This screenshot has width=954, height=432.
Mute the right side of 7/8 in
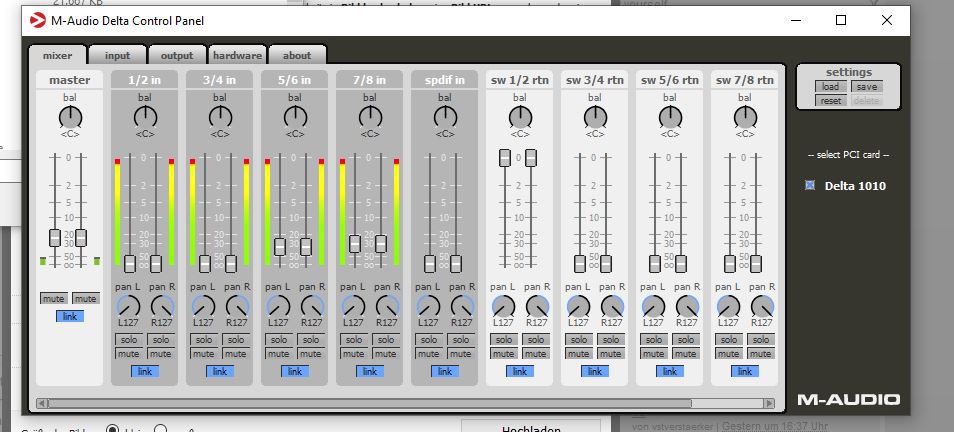coord(386,354)
